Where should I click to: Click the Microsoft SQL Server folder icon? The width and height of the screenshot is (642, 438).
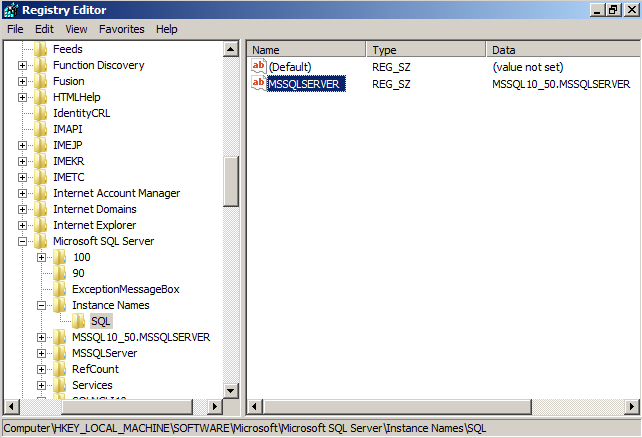click(40, 241)
